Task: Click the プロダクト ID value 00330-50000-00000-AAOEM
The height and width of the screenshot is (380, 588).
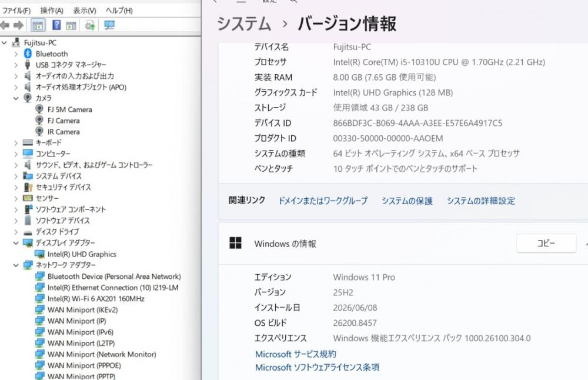Action: [387, 138]
